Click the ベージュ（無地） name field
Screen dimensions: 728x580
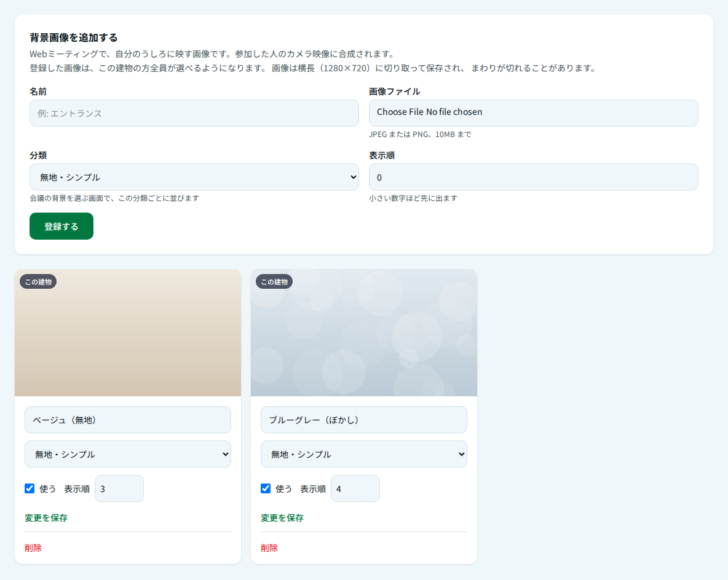pos(128,420)
